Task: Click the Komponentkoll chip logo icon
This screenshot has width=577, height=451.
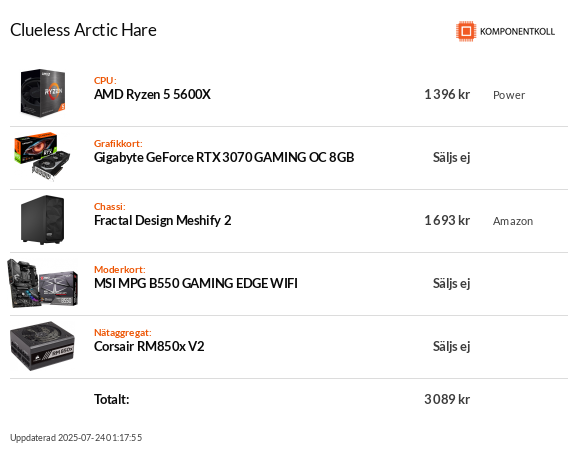Action: (466, 31)
